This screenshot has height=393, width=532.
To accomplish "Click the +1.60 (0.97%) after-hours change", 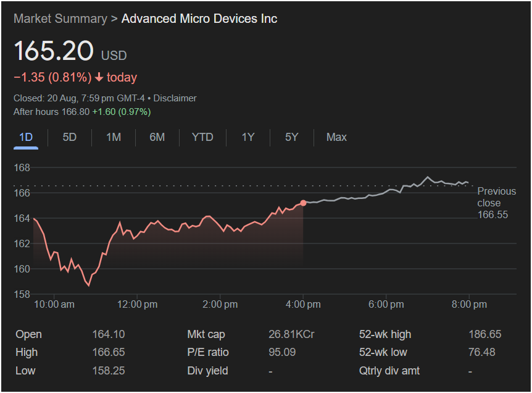I will (x=122, y=112).
